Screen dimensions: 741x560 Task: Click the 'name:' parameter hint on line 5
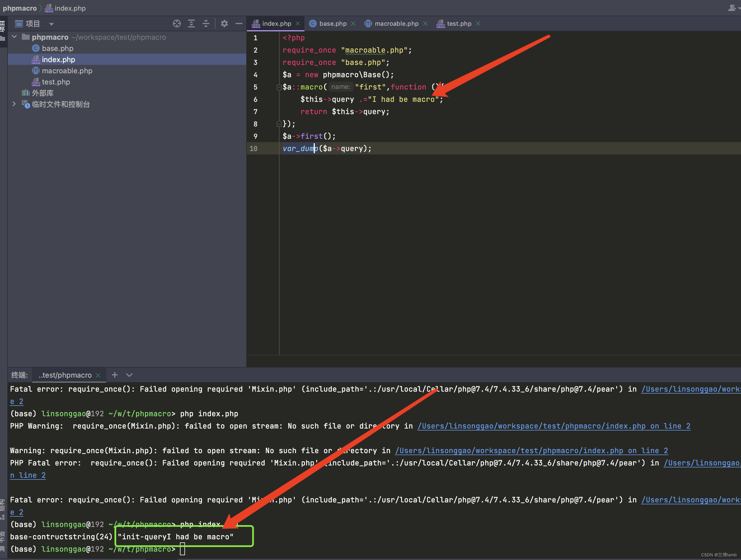point(341,87)
